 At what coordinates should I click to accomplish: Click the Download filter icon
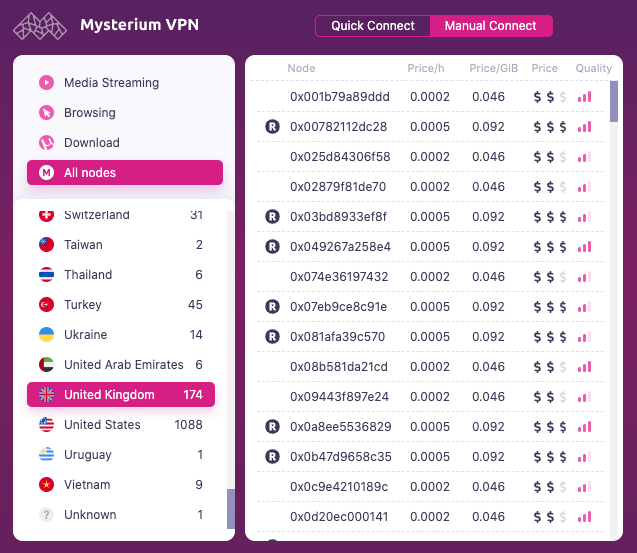[x=46, y=143]
